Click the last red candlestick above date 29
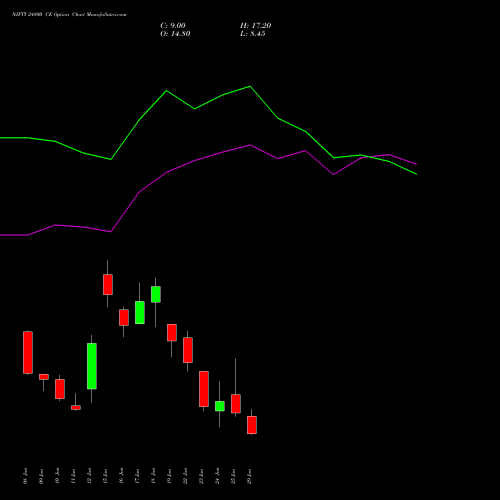 pos(252,425)
